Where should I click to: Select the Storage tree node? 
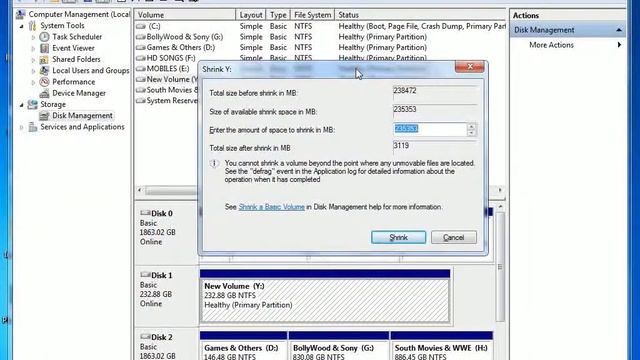pos(53,104)
